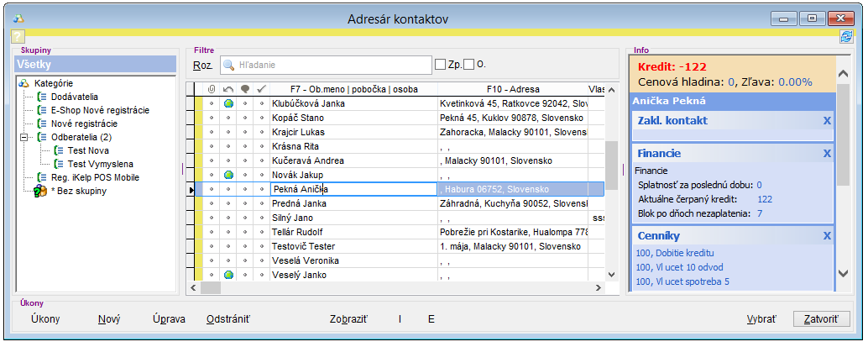868x347 pixels.
Task: Close the Cenníky panel with X
Action: pyautogui.click(x=827, y=236)
